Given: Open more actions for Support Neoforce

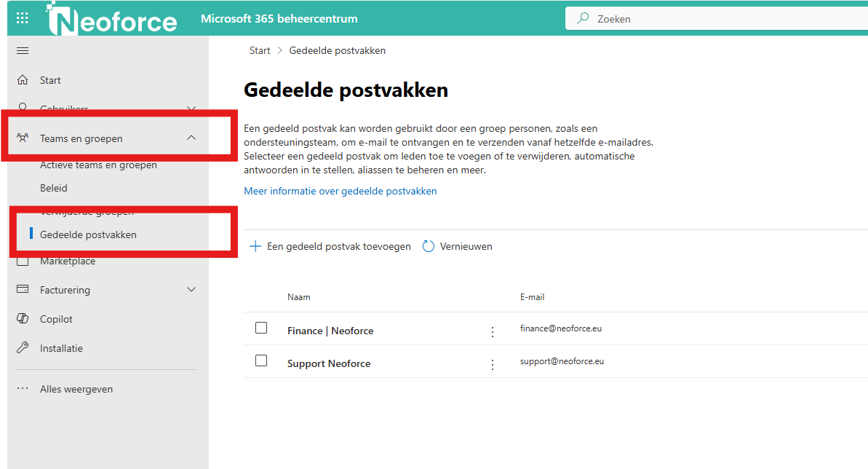Looking at the screenshot, I should 492,364.
